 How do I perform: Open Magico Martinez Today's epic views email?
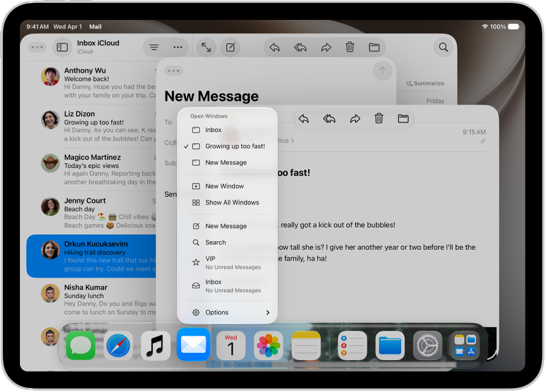pyautogui.click(x=92, y=169)
